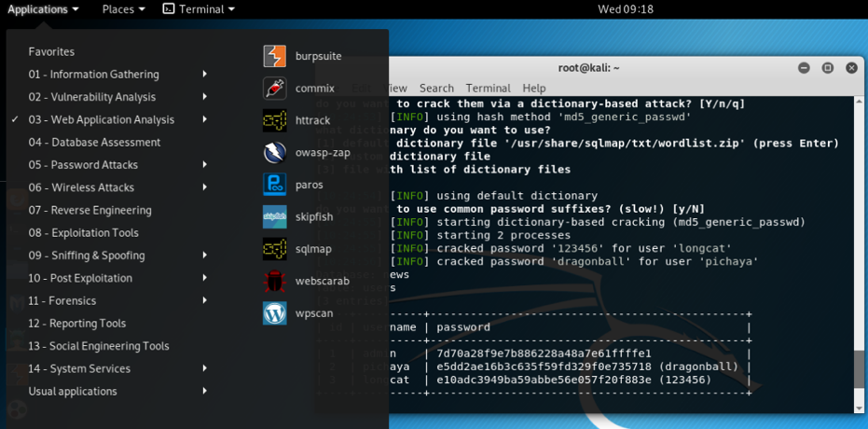Expand Vulnerability Analysis submenu arrow
The width and height of the screenshot is (868, 429).
point(205,97)
